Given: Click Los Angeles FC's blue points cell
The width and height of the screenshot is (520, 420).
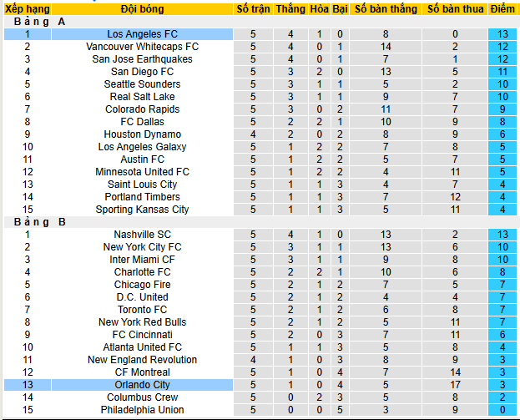Looking at the screenshot, I should (x=502, y=34).
